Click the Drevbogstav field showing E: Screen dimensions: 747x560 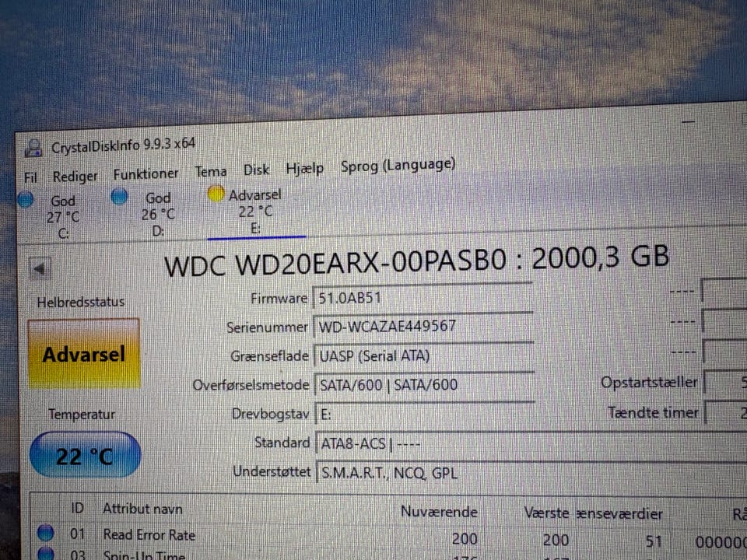[426, 414]
